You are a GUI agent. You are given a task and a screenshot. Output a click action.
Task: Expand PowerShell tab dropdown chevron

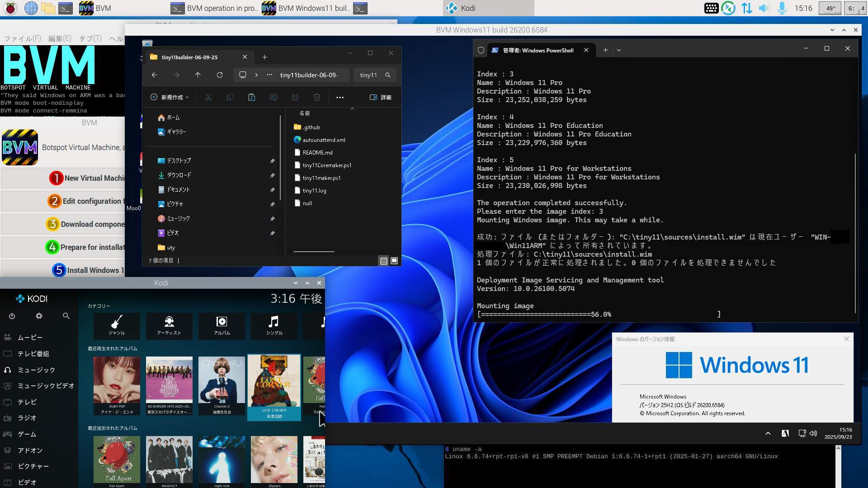click(619, 50)
